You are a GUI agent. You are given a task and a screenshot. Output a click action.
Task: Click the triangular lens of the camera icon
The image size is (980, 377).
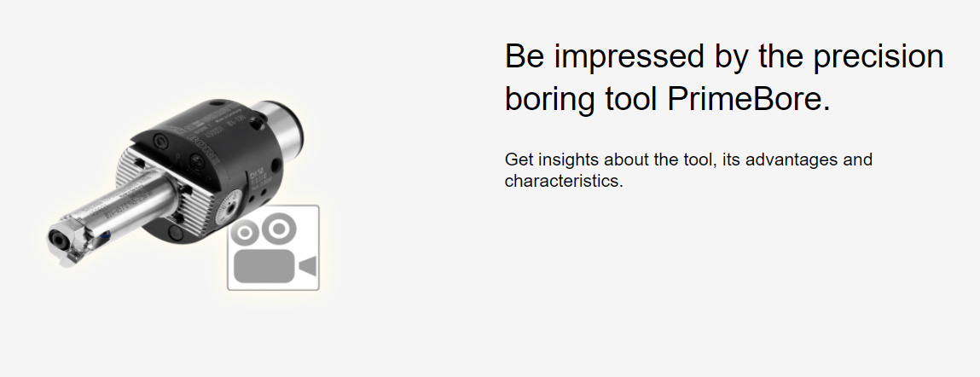[308, 265]
